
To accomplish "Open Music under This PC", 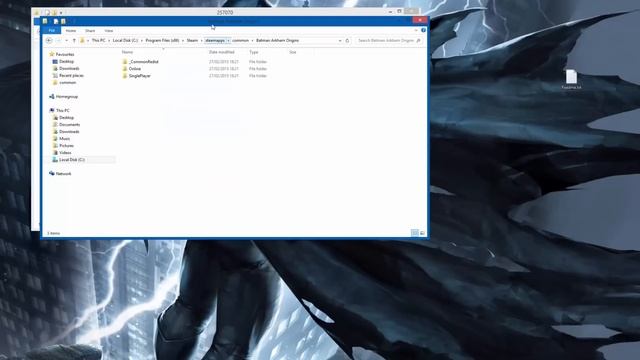I will [x=64, y=138].
